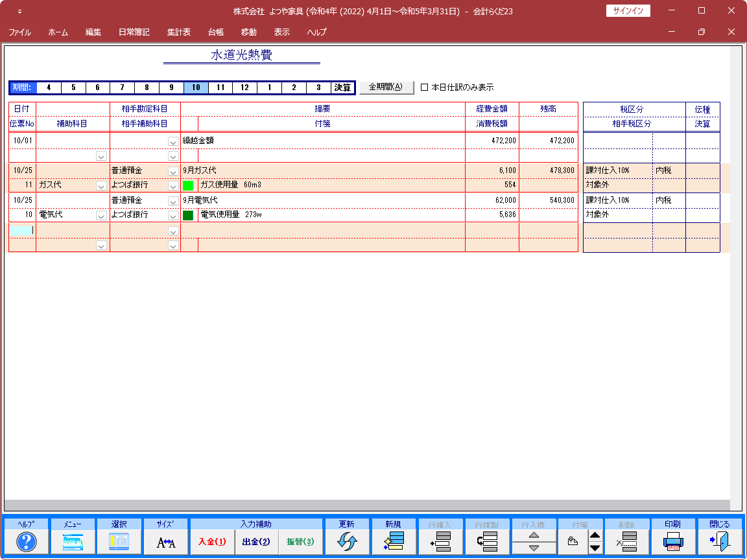The image size is (747, 560).
Task: Close ledger with 閉じる door icon
Action: [719, 542]
